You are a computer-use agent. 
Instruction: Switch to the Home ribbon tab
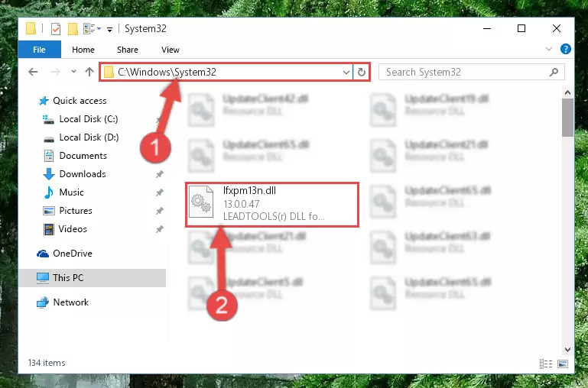pos(83,50)
